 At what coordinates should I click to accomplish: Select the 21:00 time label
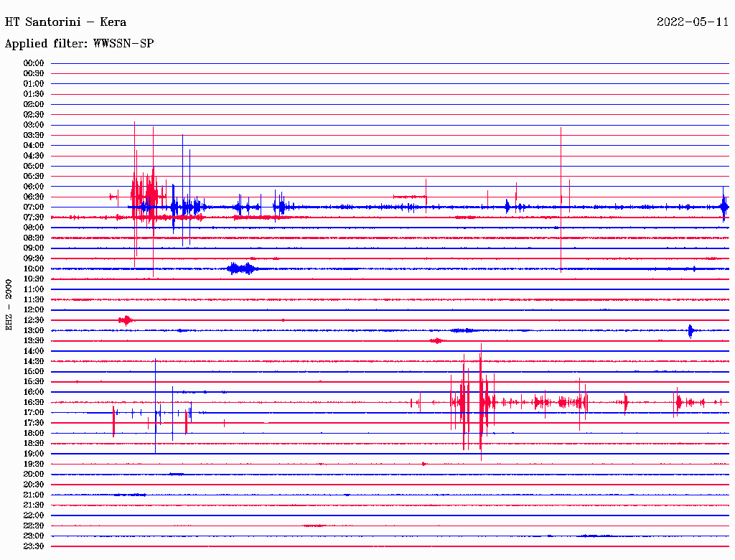point(34,495)
